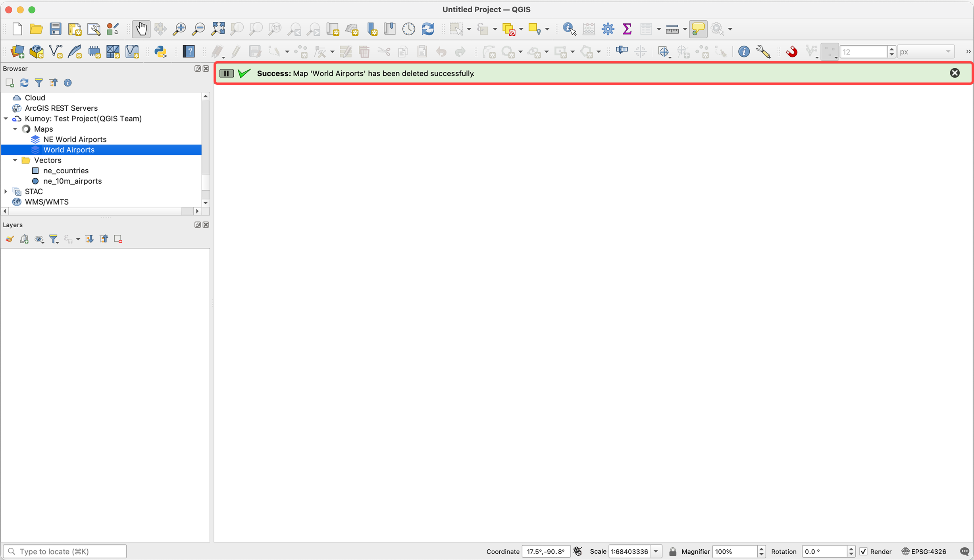
Task: Toggle the Render checkbox
Action: click(863, 551)
